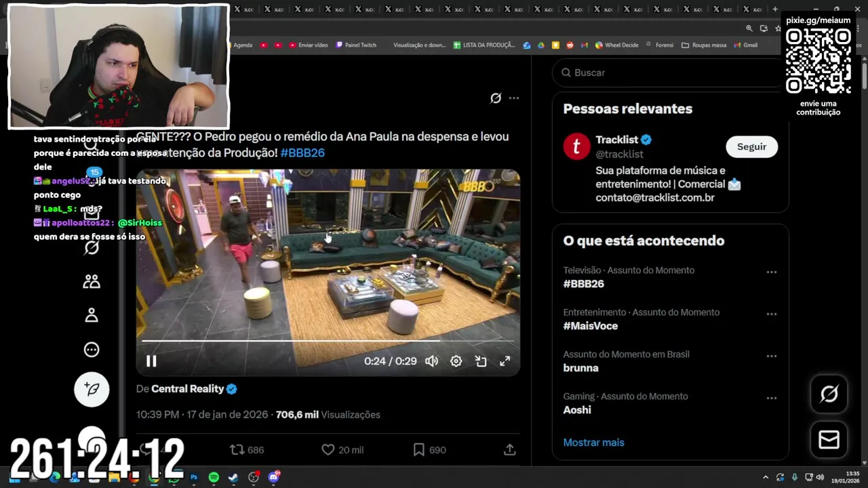Screen dimensions: 868x488
Task: Open the brunna trending topic
Action: pyautogui.click(x=580, y=368)
